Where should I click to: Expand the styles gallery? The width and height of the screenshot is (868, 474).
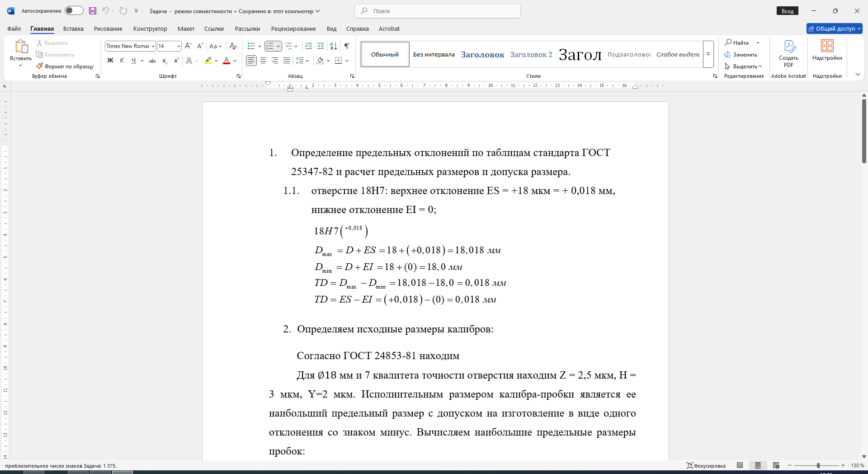708,54
